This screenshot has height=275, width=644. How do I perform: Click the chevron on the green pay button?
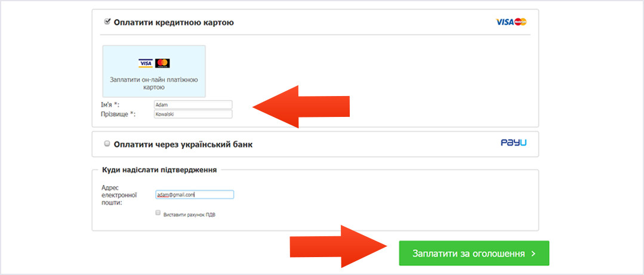tap(533, 254)
